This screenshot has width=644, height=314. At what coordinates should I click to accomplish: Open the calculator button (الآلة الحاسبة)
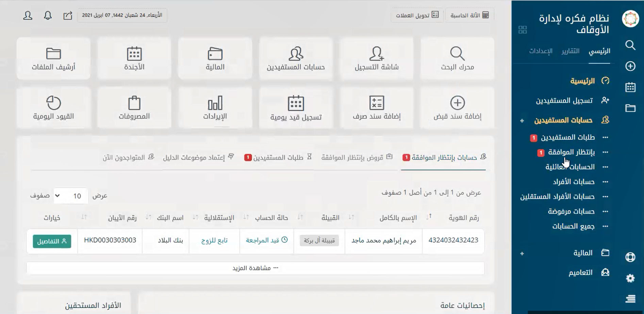click(469, 15)
